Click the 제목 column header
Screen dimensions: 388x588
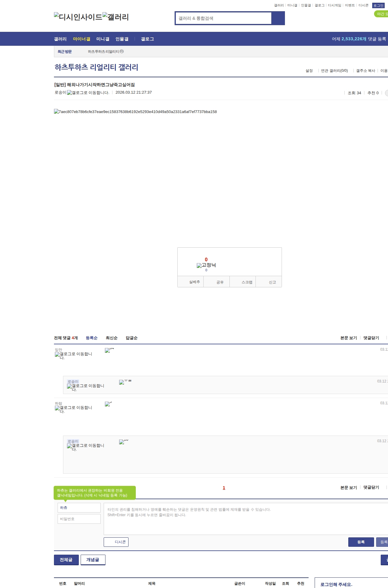click(152, 583)
